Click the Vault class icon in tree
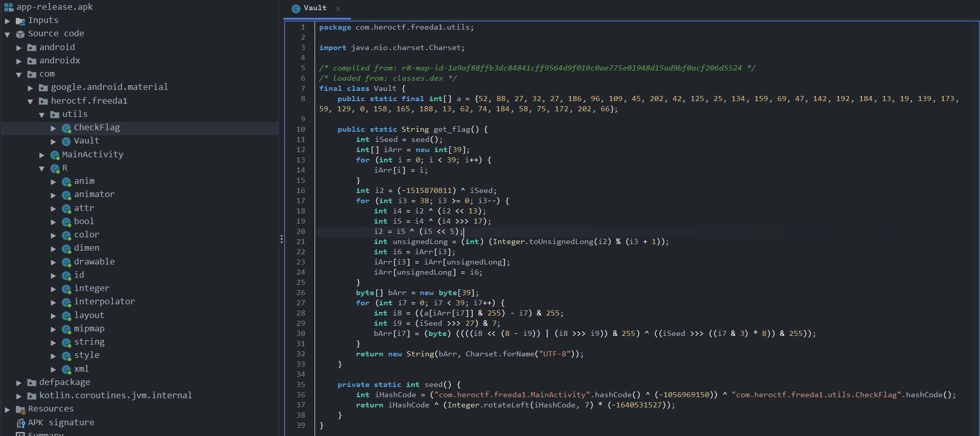 [x=66, y=141]
